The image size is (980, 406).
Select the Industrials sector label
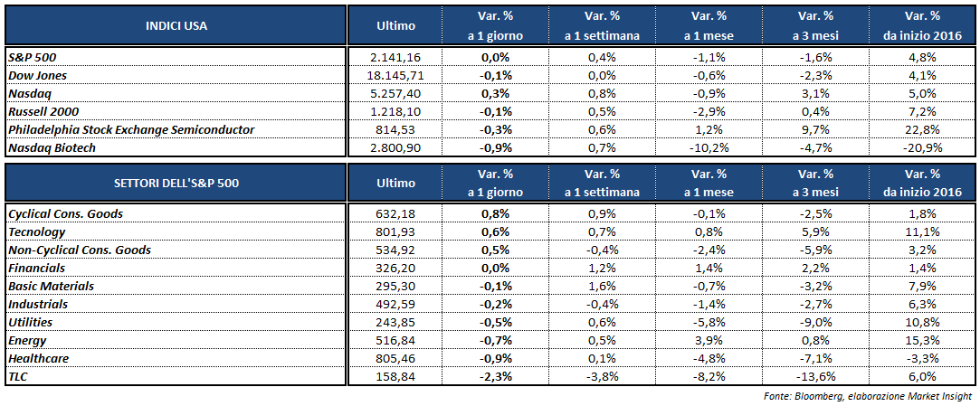coord(38,304)
